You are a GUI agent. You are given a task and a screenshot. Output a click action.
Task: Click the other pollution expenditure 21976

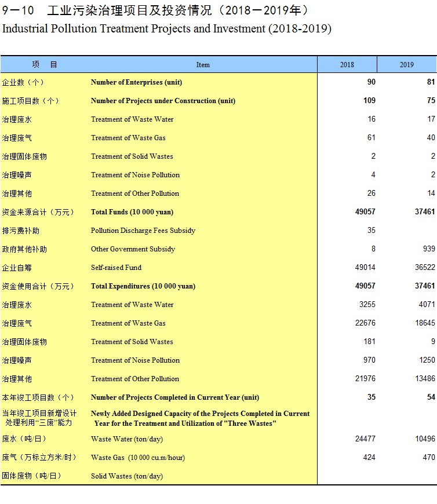365,379
